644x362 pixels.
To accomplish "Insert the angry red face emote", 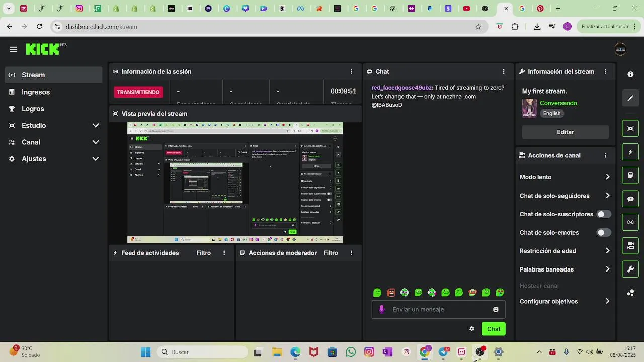I will 391,292.
